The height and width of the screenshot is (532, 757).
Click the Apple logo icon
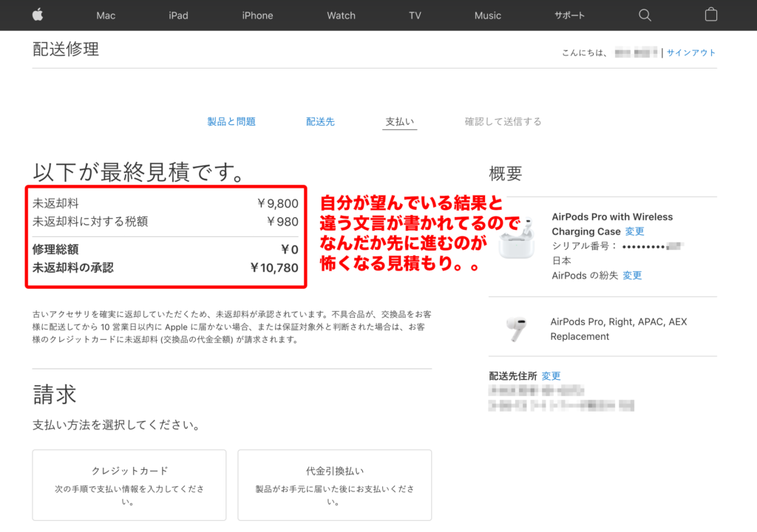pyautogui.click(x=38, y=15)
